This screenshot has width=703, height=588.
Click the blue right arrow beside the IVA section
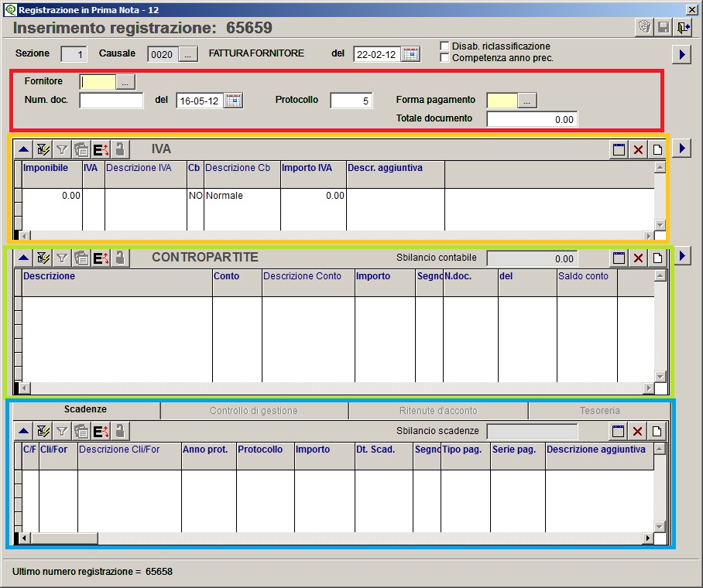(681, 148)
